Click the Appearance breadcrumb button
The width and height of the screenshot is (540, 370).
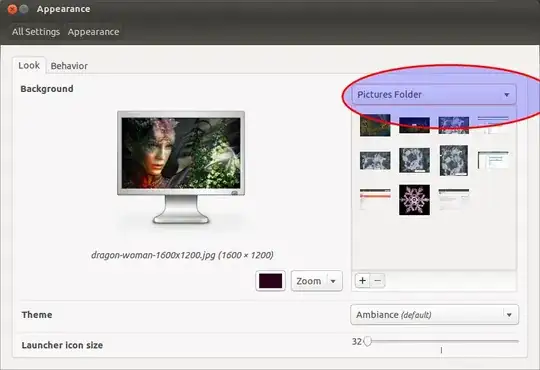coord(93,32)
